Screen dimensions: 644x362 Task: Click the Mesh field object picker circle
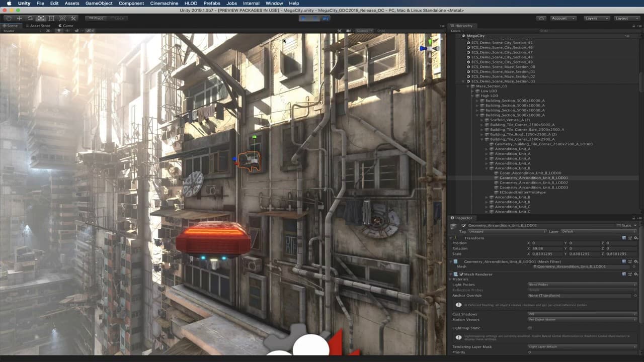pyautogui.click(x=635, y=266)
